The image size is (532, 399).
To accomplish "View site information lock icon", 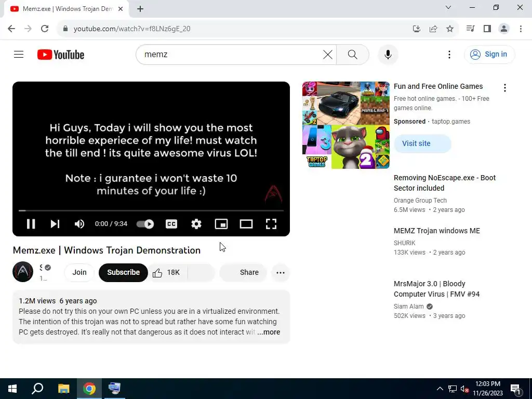I will pos(65,29).
